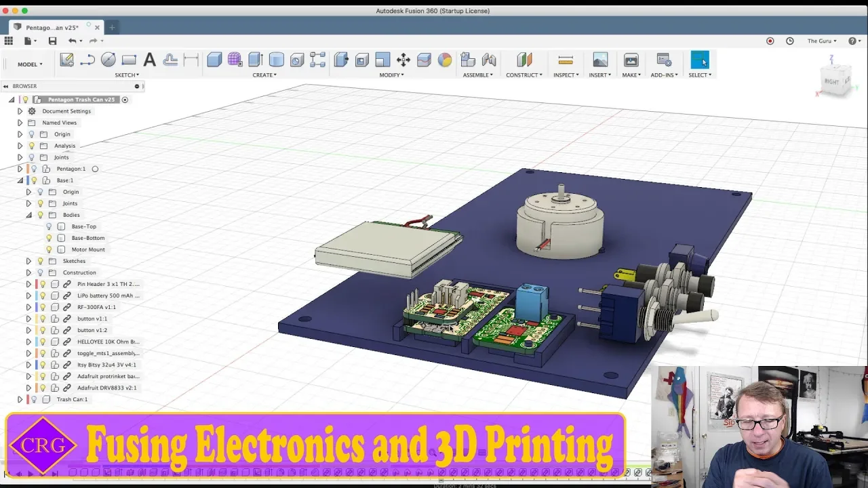Click the Box create tool

[214, 60]
